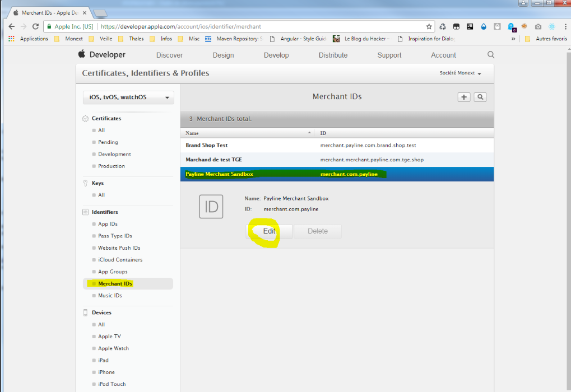Viewport: 571px width, 392px height.
Task: Click the Edit button for Payline Merchant Sandbox
Action: 269,231
